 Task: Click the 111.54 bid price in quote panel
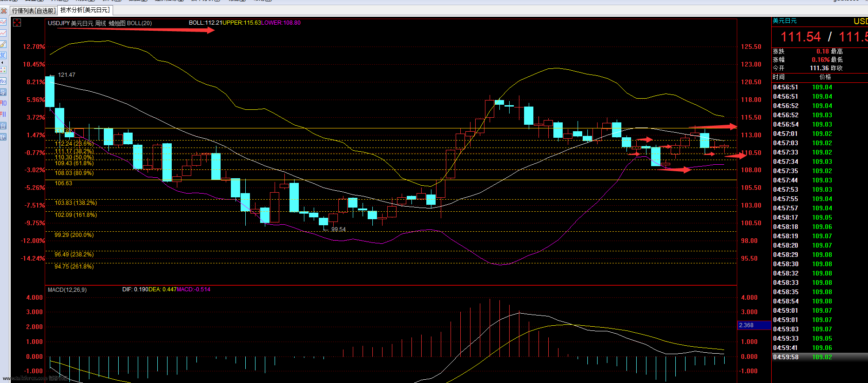801,37
